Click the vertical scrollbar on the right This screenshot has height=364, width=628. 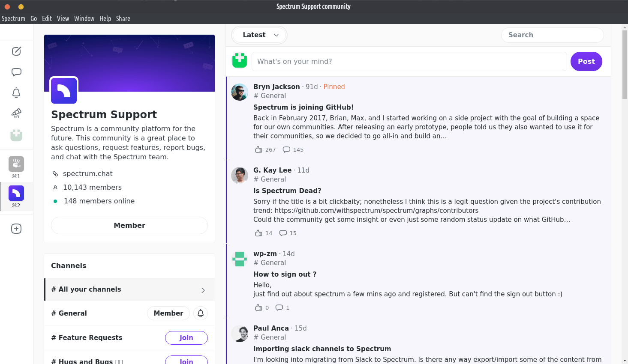point(625,64)
